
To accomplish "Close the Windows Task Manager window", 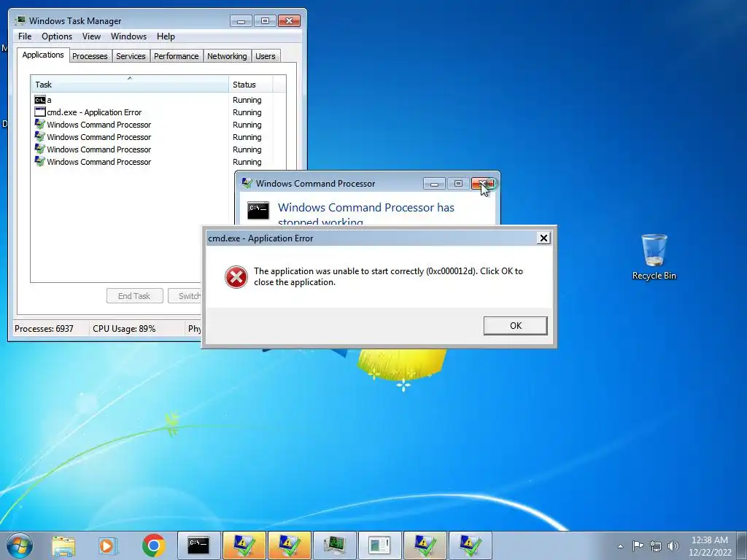I will 289,21.
